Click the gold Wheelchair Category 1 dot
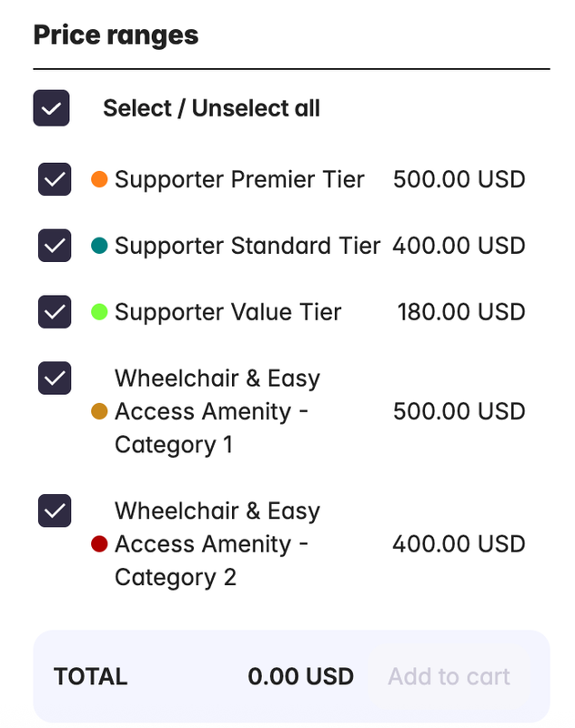 point(100,411)
